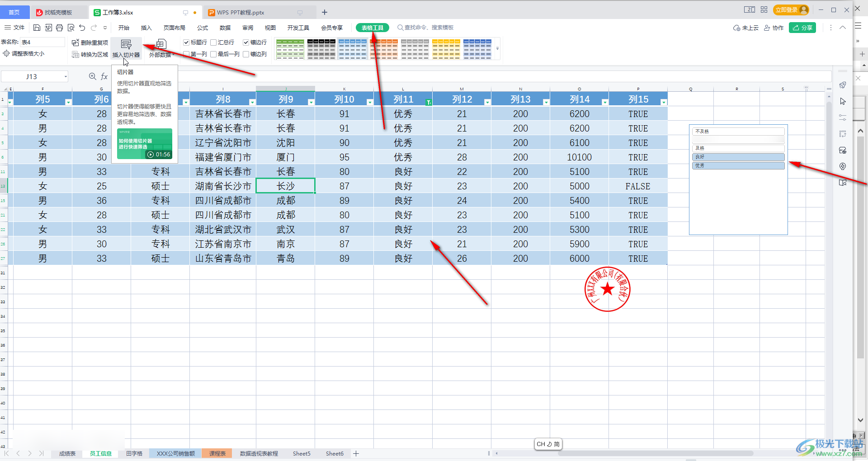This screenshot has width=868, height=461.
Task: Click the Remove Duplicates (删除重复项) icon
Action: click(75, 42)
